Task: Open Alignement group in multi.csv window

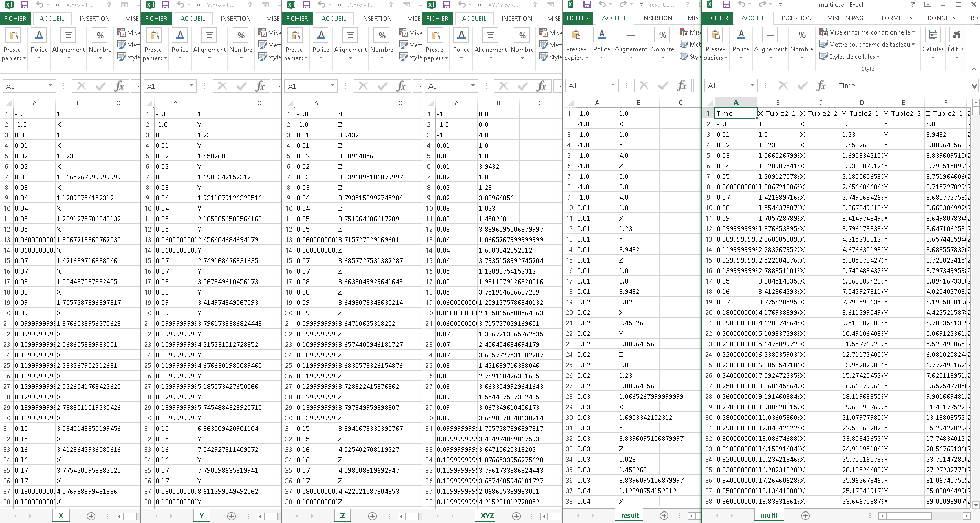Action: 770,44
